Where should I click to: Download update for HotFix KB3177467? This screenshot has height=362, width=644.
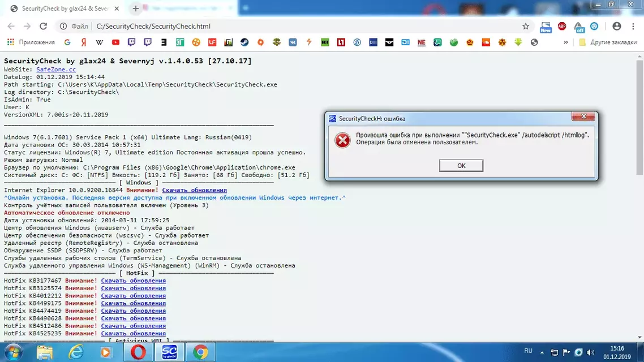click(134, 281)
